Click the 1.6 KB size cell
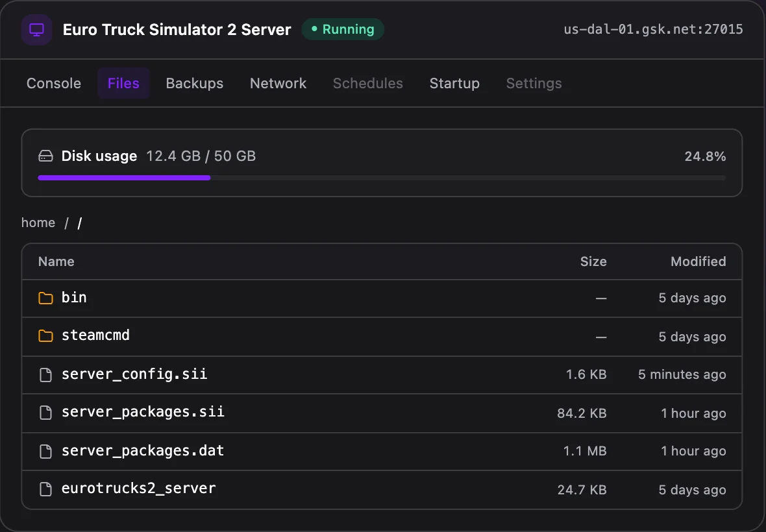 [586, 374]
